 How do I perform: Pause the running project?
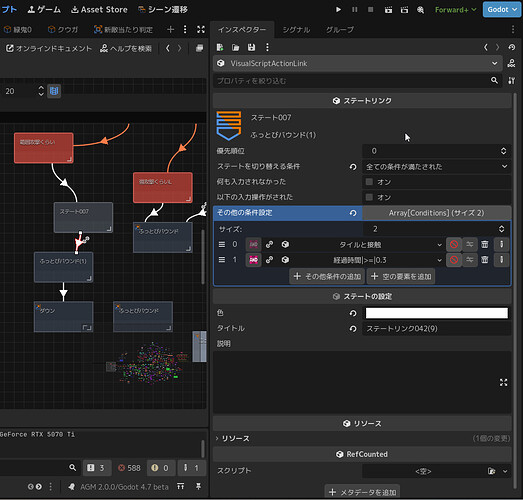[x=355, y=10]
